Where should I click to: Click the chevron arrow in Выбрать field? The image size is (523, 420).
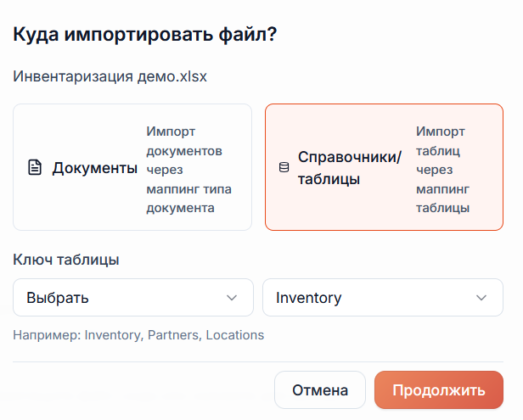[232, 298]
